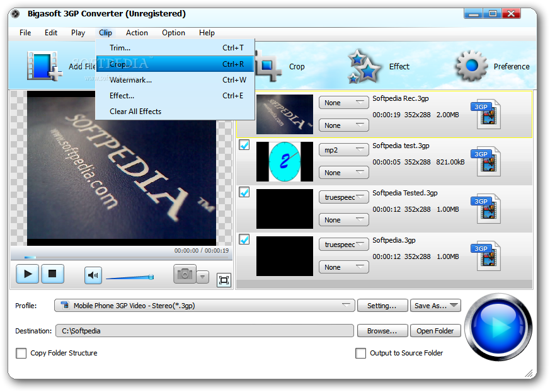
Task: Open the Save As... dropdown button
Action: click(x=435, y=305)
